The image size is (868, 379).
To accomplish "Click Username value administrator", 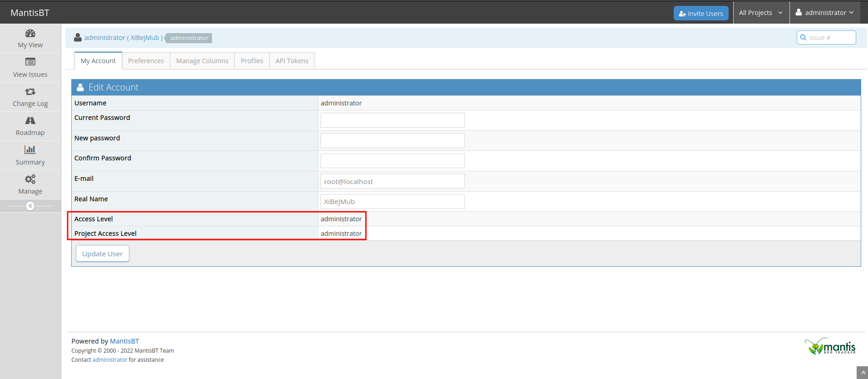I will (341, 103).
